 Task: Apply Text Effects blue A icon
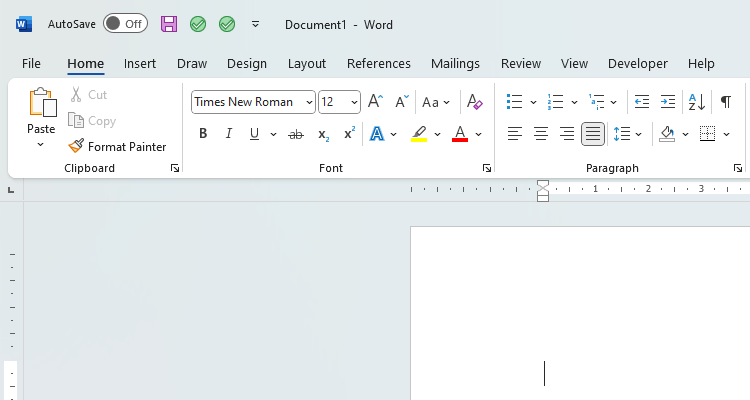[377, 134]
